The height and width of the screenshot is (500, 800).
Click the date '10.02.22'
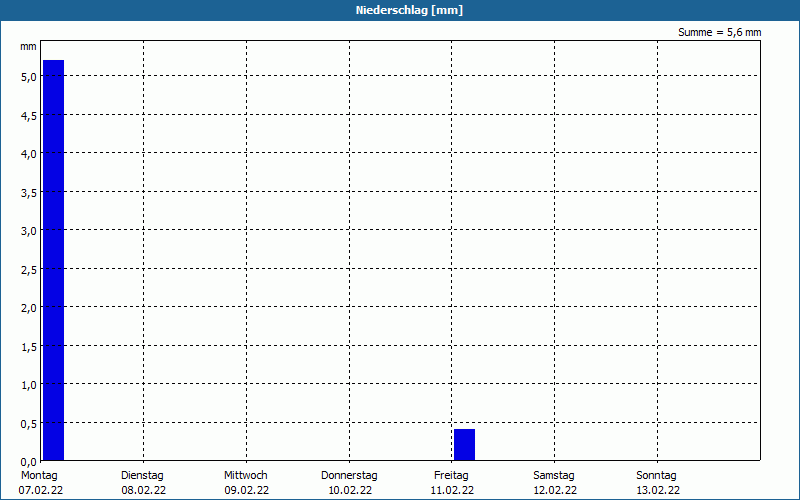click(x=349, y=490)
